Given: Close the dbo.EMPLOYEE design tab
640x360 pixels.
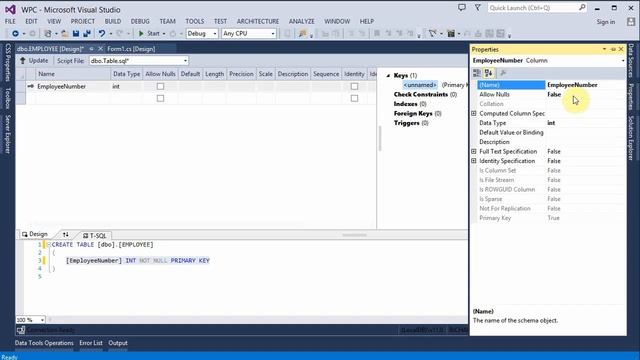Looking at the screenshot, I should point(100,49).
